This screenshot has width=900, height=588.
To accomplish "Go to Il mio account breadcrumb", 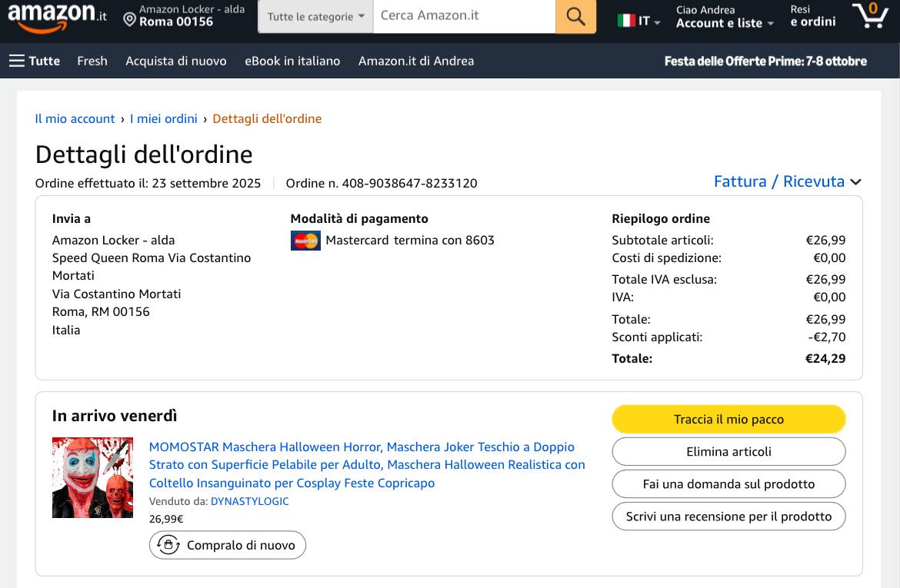I will click(75, 118).
